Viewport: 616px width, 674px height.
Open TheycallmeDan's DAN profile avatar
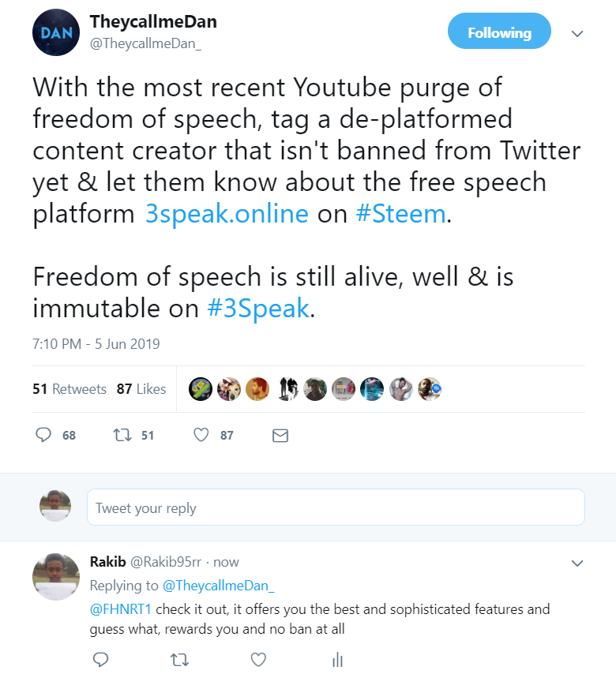click(55, 35)
